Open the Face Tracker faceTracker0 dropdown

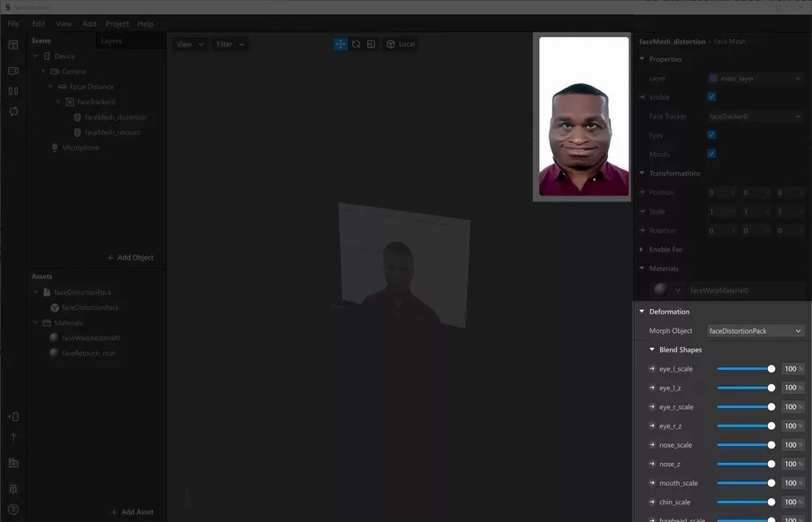click(x=755, y=116)
